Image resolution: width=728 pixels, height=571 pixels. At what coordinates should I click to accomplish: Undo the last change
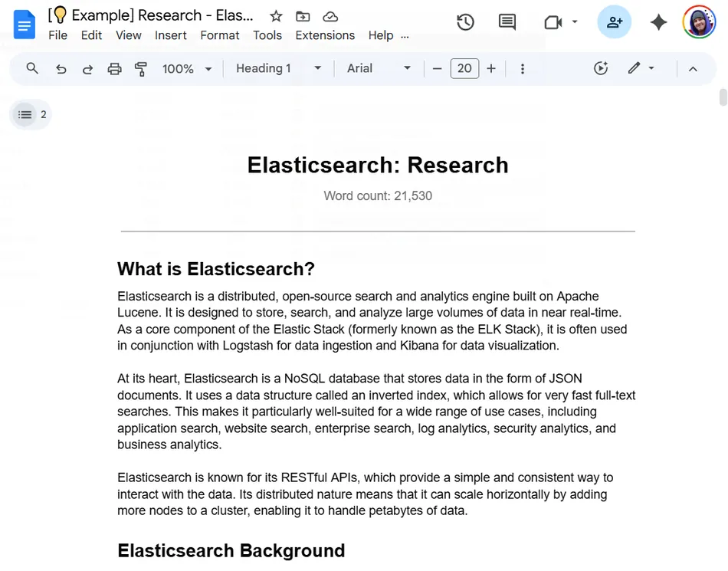pyautogui.click(x=61, y=68)
